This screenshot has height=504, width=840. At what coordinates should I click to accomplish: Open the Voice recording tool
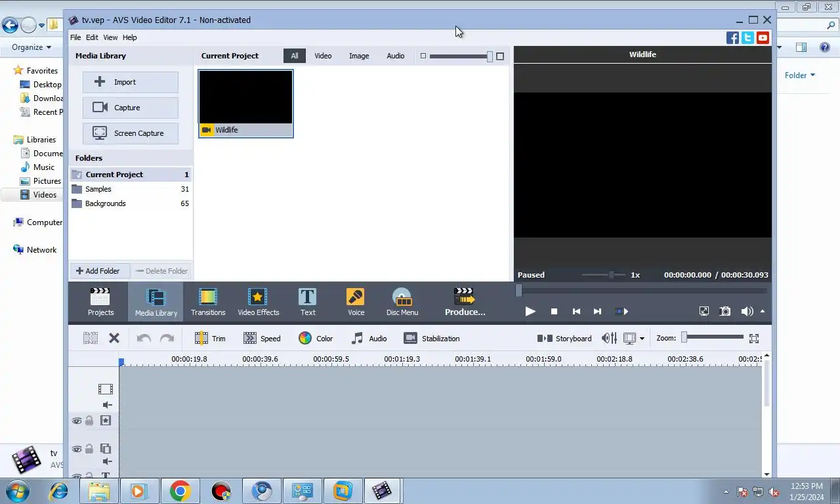(356, 302)
